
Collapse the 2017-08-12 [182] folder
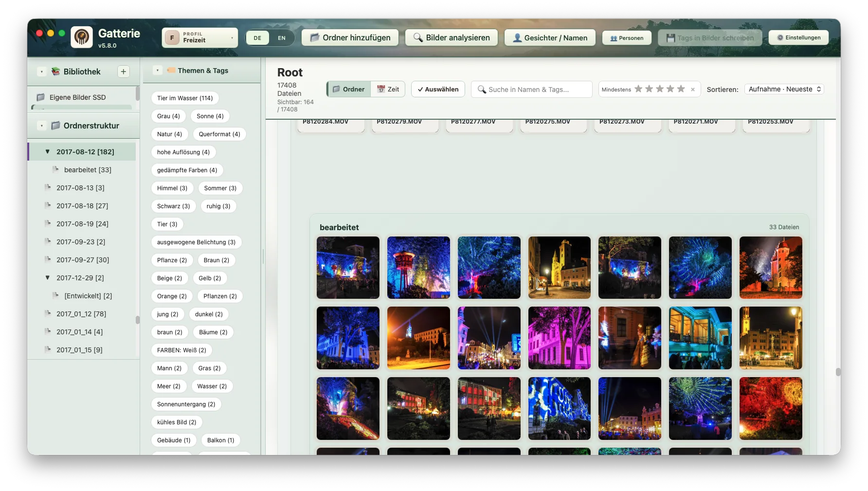click(x=48, y=151)
